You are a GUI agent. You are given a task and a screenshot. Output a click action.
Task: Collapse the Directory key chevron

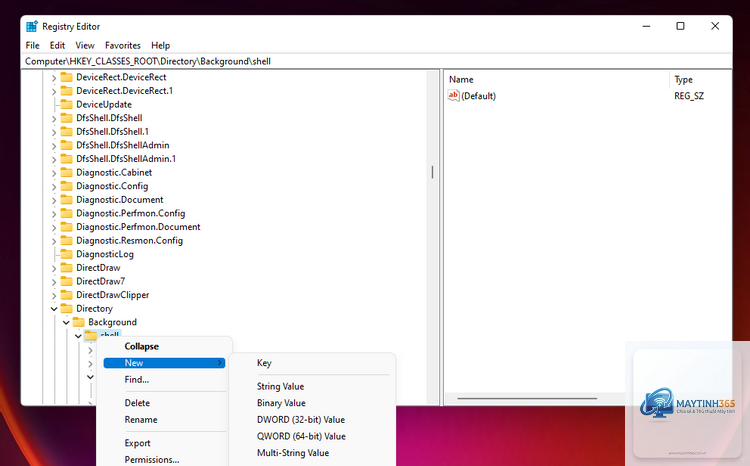coord(54,309)
